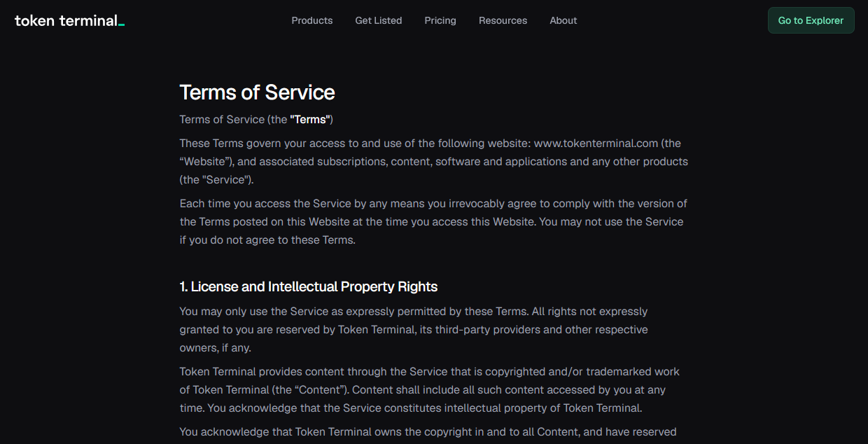Click the line "You acknowledge that Token Terminal owns"

tap(428, 432)
